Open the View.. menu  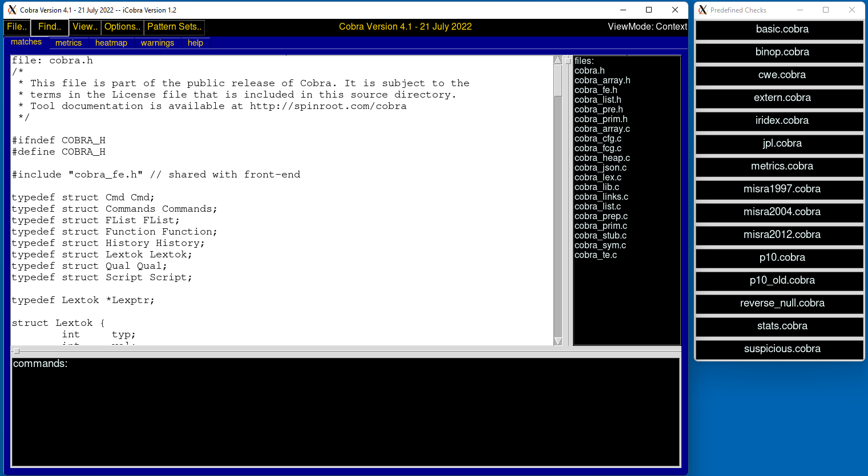click(85, 27)
